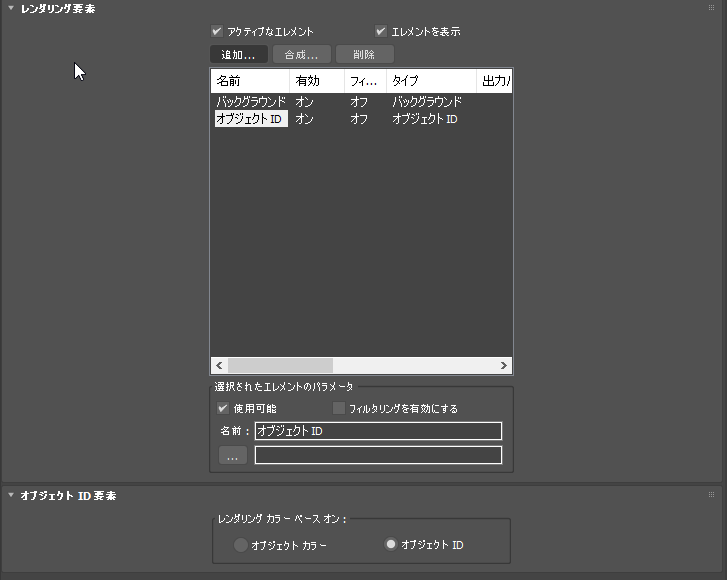The image size is (727, 580).
Task: Select オブジェクト カラー radio button
Action: coord(240,545)
